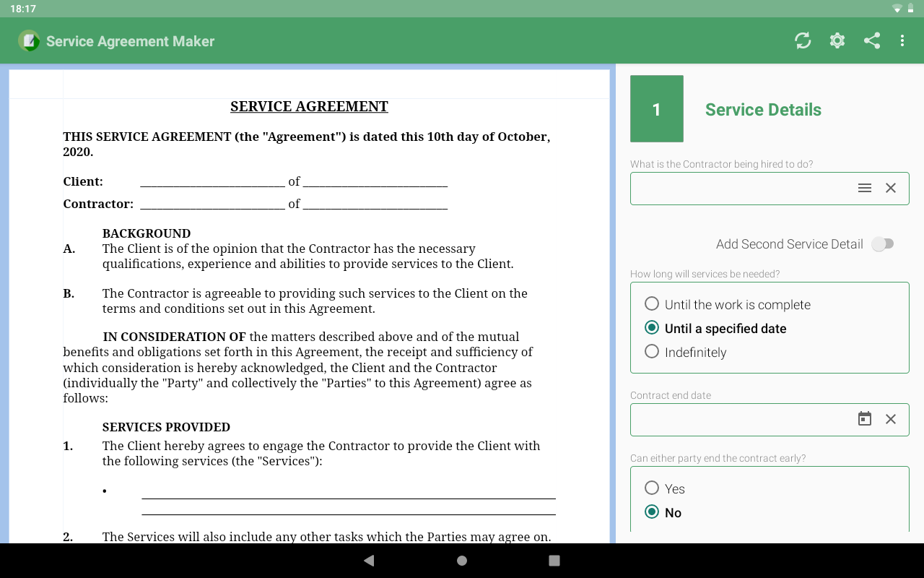The height and width of the screenshot is (578, 924).
Task: Clear the Contract end date field
Action: pyautogui.click(x=891, y=419)
